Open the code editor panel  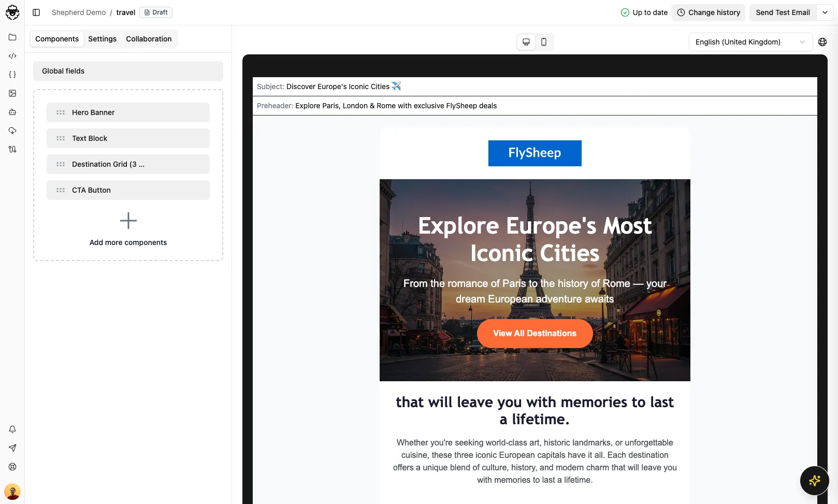(12, 55)
